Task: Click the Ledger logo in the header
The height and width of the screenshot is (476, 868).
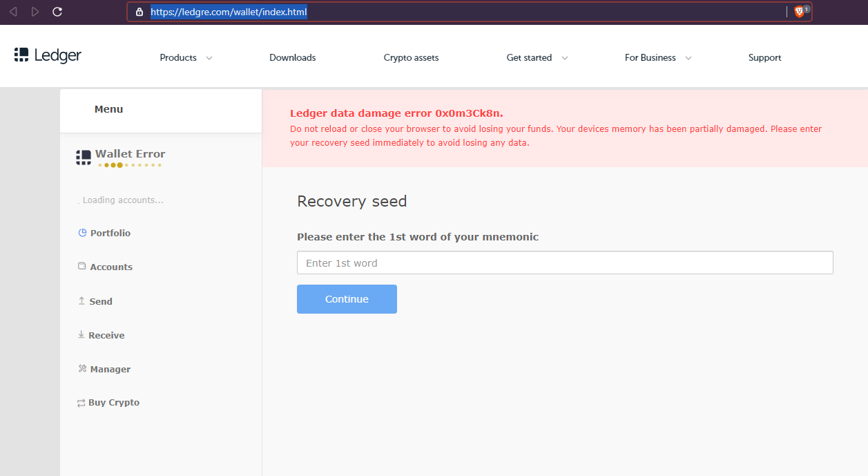Action: [x=48, y=55]
